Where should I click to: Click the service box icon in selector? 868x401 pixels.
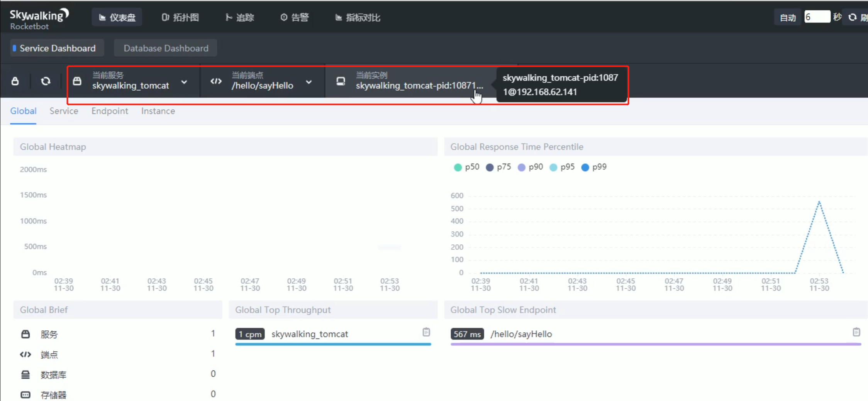pyautogui.click(x=77, y=81)
